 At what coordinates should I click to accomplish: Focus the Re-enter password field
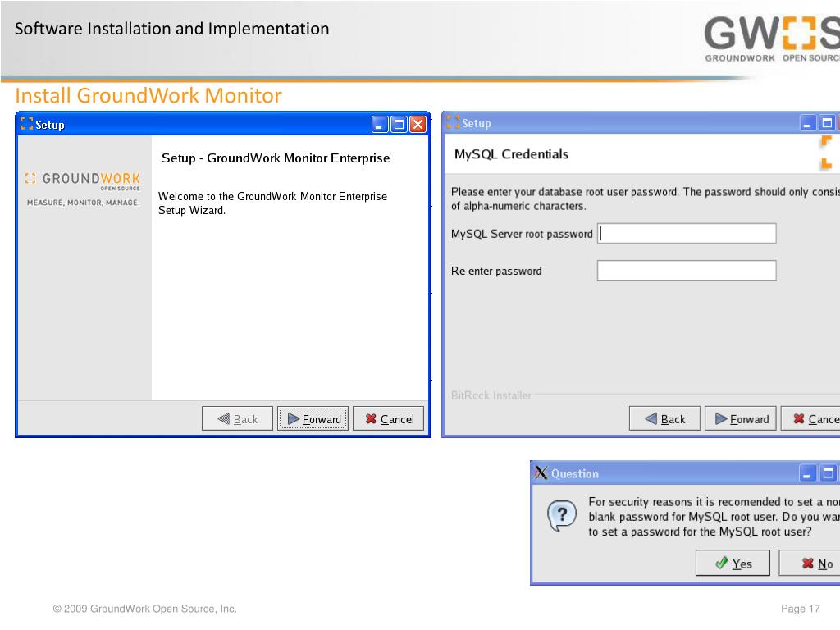[687, 271]
